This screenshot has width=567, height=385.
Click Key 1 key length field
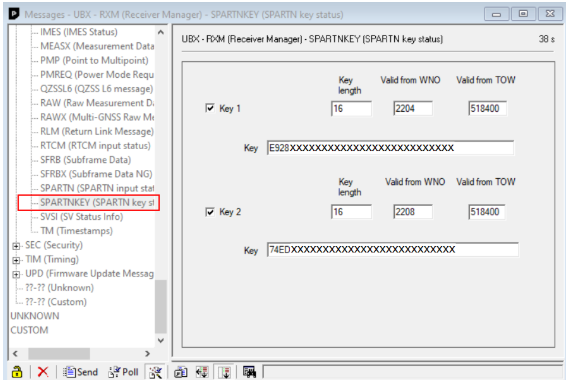pos(351,108)
